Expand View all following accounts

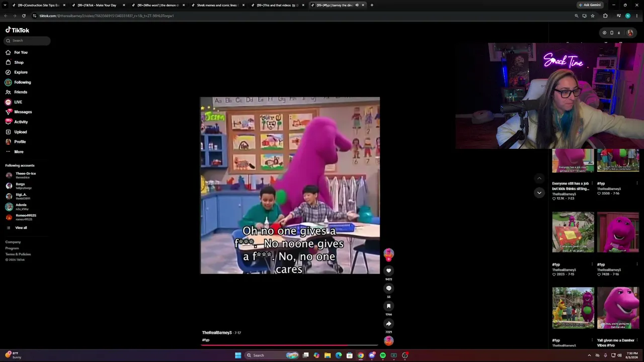click(16, 228)
